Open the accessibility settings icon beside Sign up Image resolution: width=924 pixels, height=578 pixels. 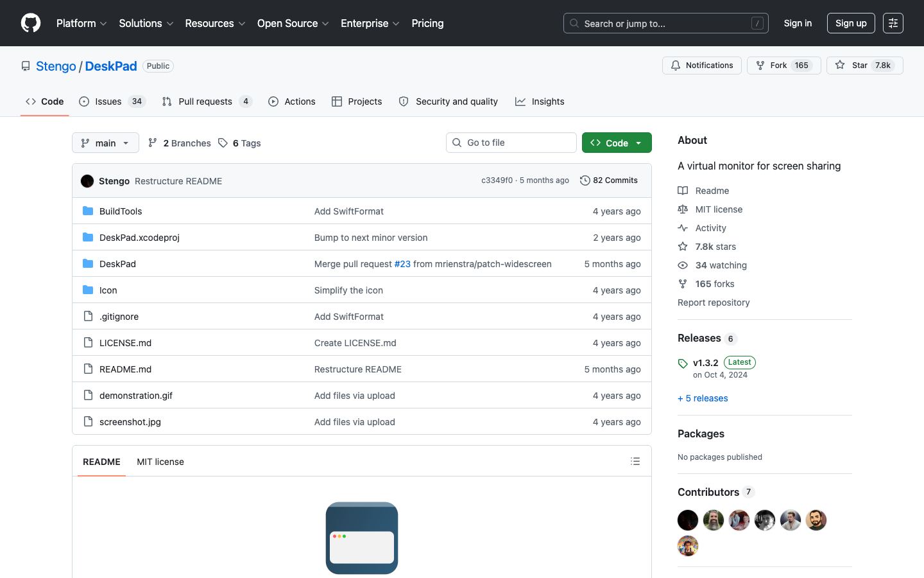[893, 23]
